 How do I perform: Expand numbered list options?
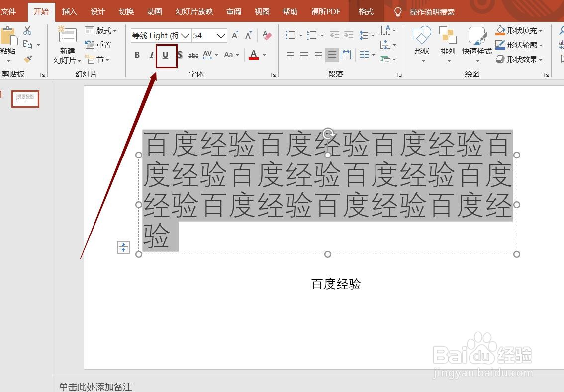(322, 36)
